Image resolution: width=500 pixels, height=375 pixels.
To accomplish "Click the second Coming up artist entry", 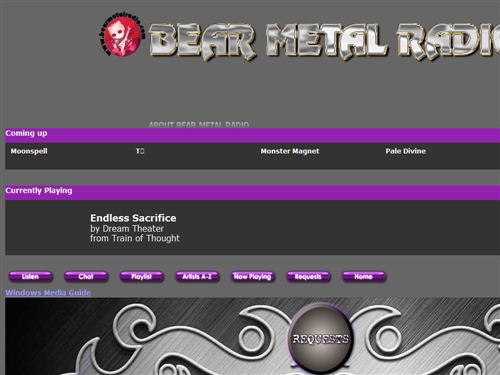I will click(140, 151).
